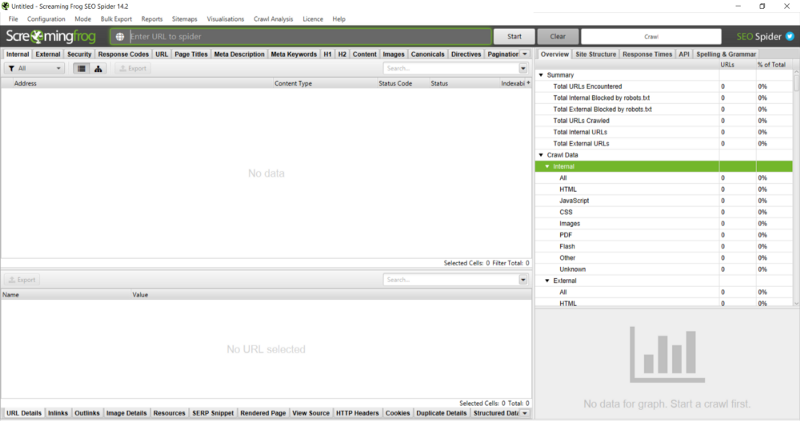This screenshot has width=800, height=421.
Task: Collapse the Internal tree node
Action: pyautogui.click(x=547, y=166)
